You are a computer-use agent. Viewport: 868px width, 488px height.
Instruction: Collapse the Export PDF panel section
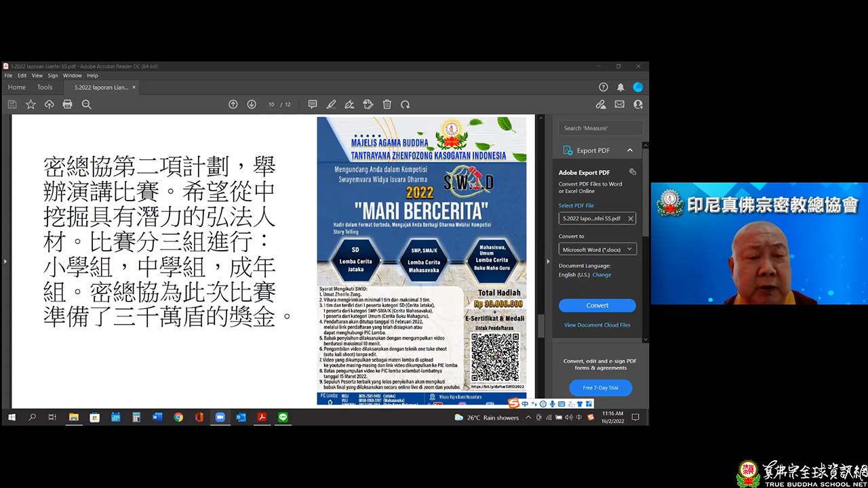tap(629, 150)
